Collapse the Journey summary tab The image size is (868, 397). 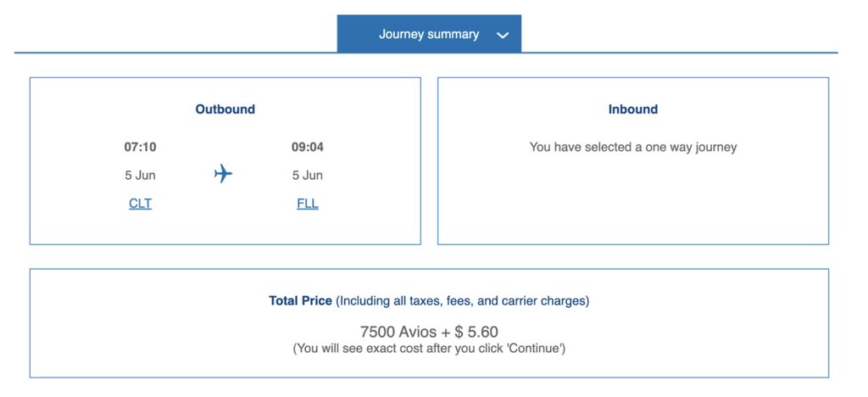click(429, 34)
